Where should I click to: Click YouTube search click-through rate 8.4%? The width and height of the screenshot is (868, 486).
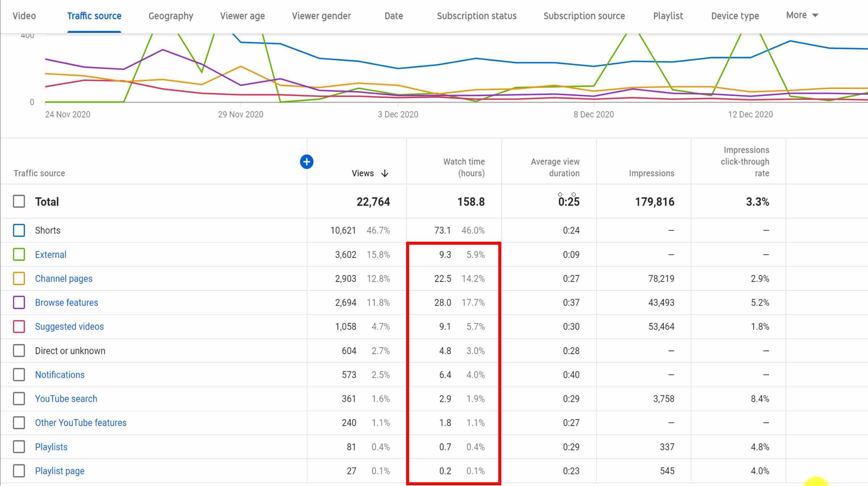pos(760,399)
